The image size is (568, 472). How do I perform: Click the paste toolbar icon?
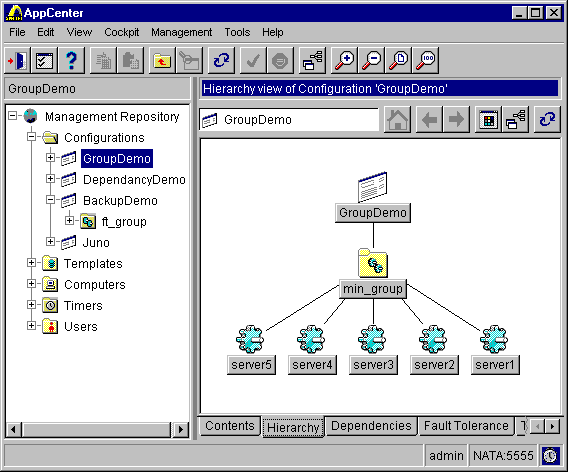pos(130,60)
